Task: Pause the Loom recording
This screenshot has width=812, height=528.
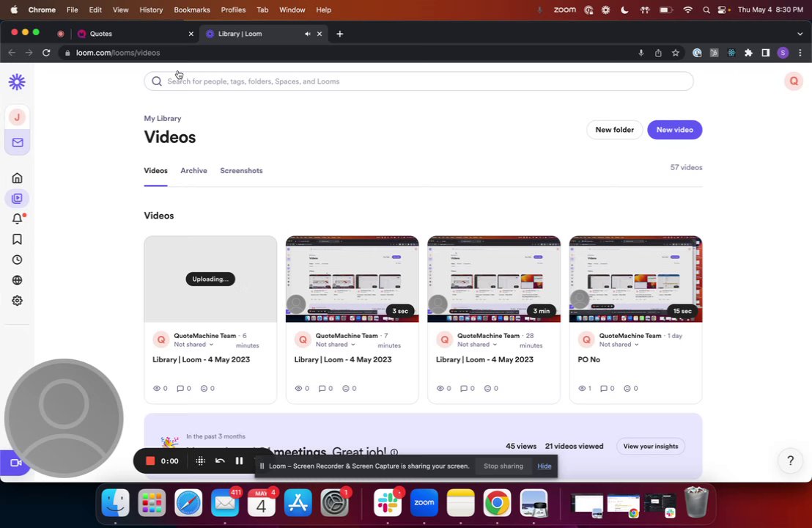Action: pyautogui.click(x=239, y=461)
